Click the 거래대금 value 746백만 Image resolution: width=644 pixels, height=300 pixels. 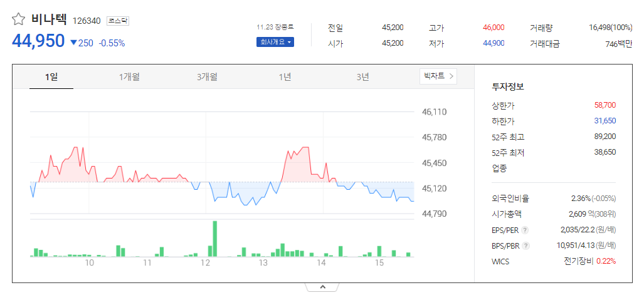(x=619, y=44)
